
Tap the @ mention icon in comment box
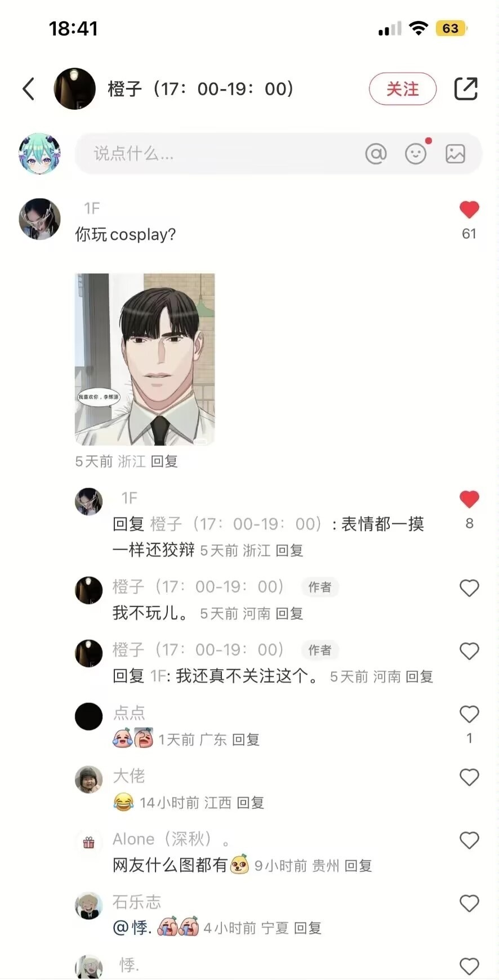[376, 153]
